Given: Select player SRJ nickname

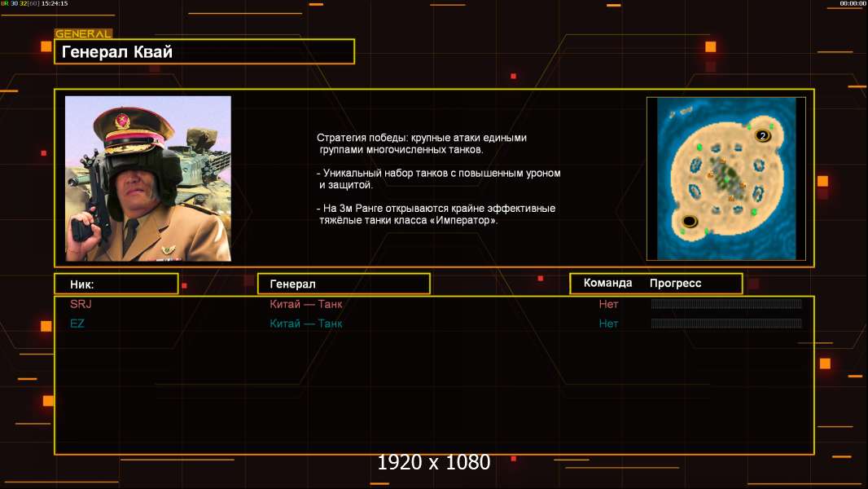Looking at the screenshot, I should [x=81, y=304].
